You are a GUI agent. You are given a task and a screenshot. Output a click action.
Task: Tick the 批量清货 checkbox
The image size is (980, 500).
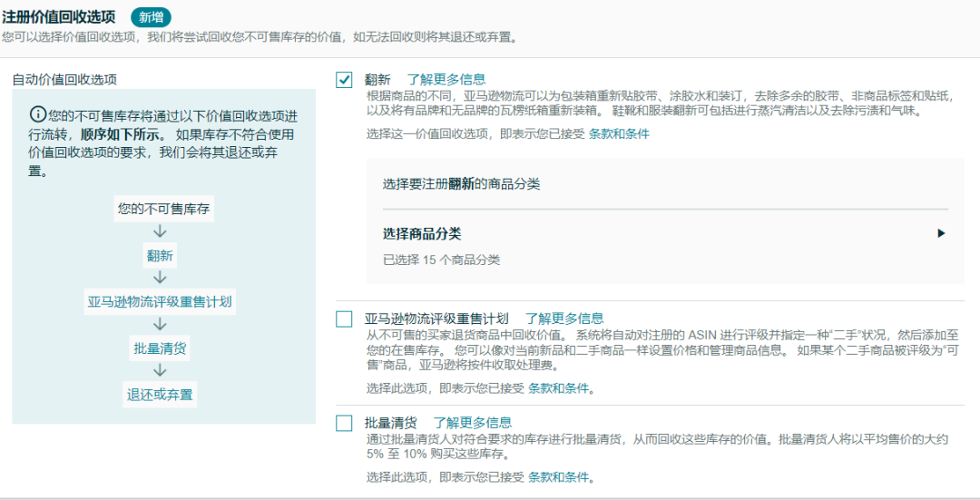coord(344,423)
